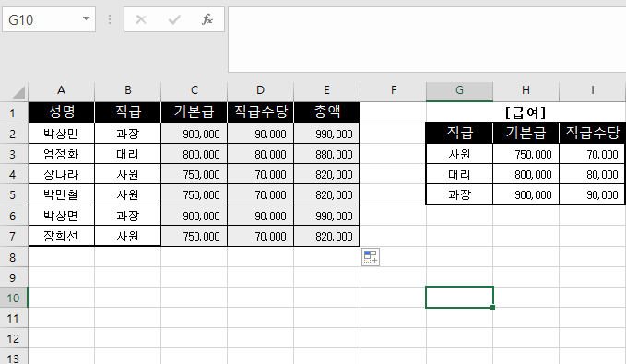
Task: Click 80,000 in column D row 3
Action: (260, 154)
